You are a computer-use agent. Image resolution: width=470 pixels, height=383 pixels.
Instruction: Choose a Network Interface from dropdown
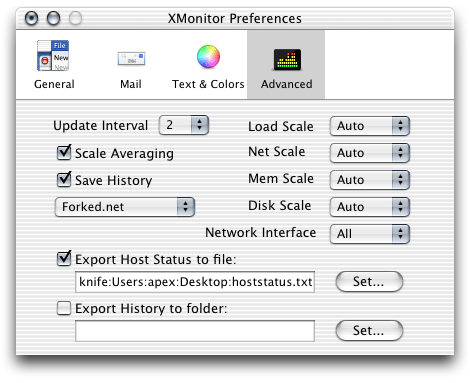[x=370, y=234]
